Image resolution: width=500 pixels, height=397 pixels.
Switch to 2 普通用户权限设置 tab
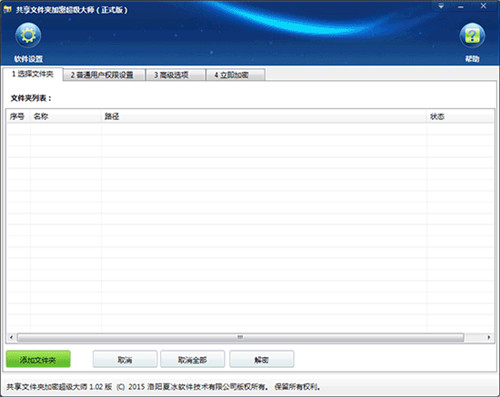[x=104, y=75]
